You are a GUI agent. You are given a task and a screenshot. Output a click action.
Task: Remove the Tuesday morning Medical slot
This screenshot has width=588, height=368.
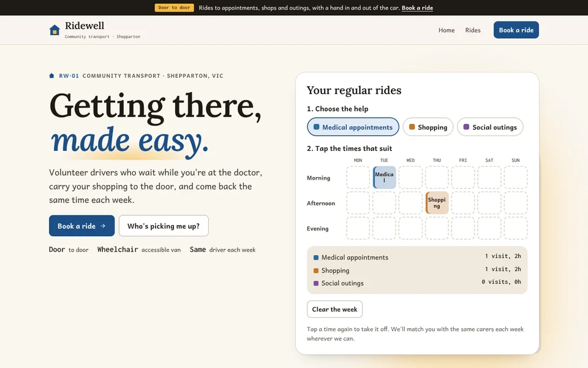coord(384,178)
